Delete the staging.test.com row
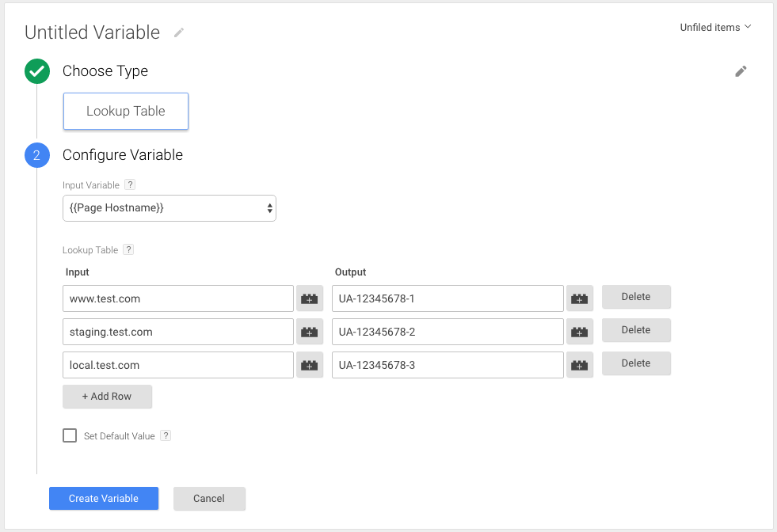The height and width of the screenshot is (532, 777). (636, 330)
